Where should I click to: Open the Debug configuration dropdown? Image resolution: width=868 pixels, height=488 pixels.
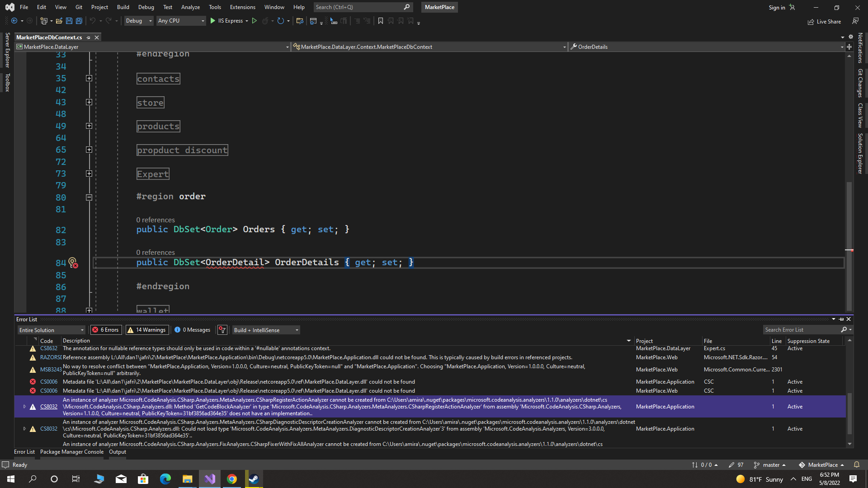139,21
